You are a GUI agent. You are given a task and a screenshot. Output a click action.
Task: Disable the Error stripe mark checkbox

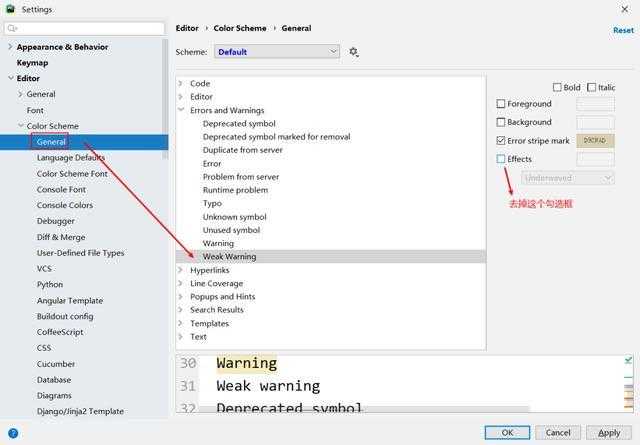point(501,141)
